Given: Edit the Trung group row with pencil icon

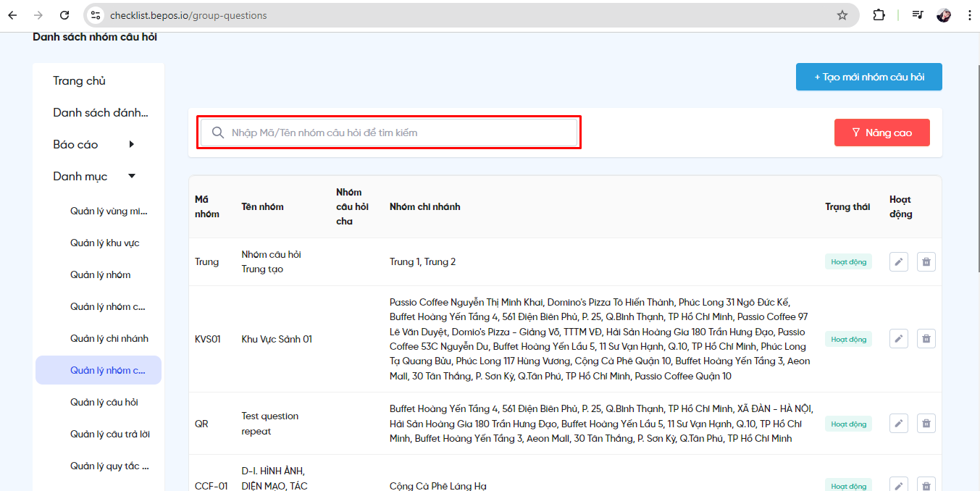Looking at the screenshot, I should pyautogui.click(x=899, y=261).
